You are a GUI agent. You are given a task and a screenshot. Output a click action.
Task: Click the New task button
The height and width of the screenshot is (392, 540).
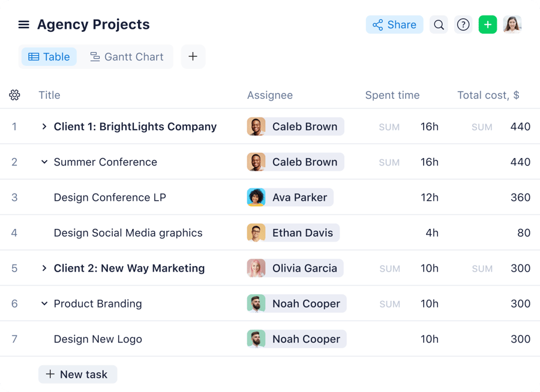(77, 374)
